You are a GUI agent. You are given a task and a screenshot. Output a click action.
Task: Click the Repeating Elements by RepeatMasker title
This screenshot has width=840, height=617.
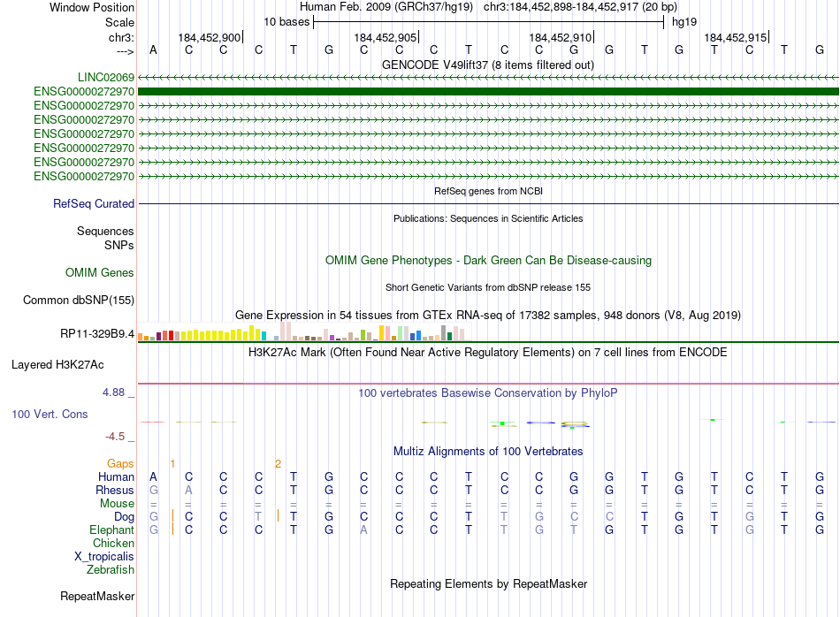point(489,583)
